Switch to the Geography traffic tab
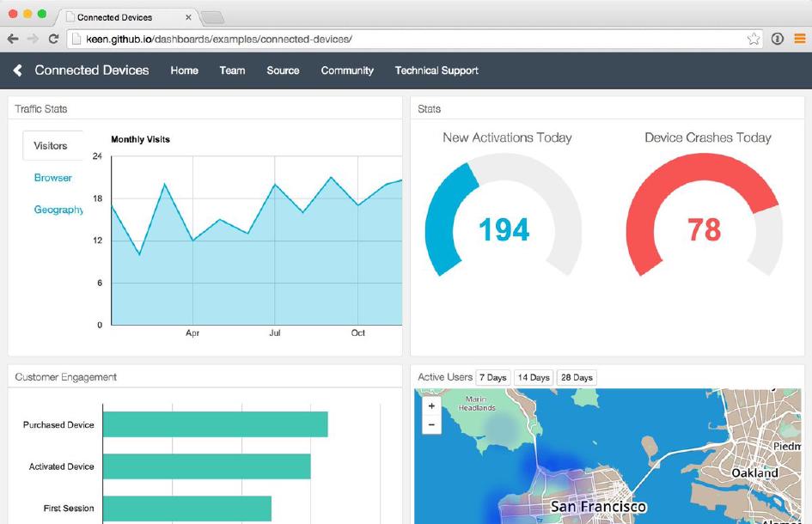 [x=58, y=210]
